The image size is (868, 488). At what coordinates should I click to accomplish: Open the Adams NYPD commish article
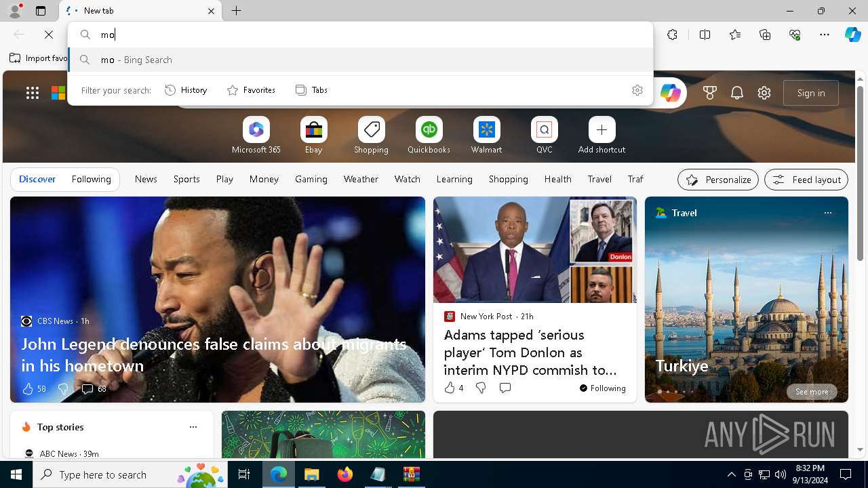tap(530, 352)
